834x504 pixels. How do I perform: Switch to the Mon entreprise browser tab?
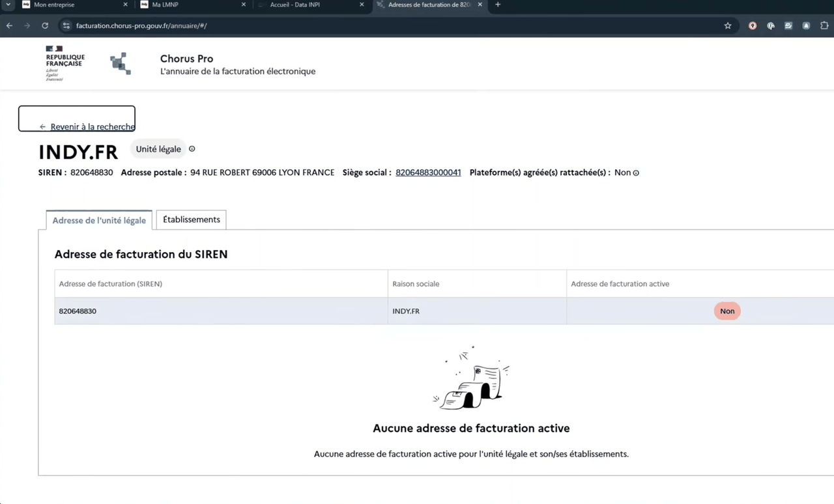54,5
